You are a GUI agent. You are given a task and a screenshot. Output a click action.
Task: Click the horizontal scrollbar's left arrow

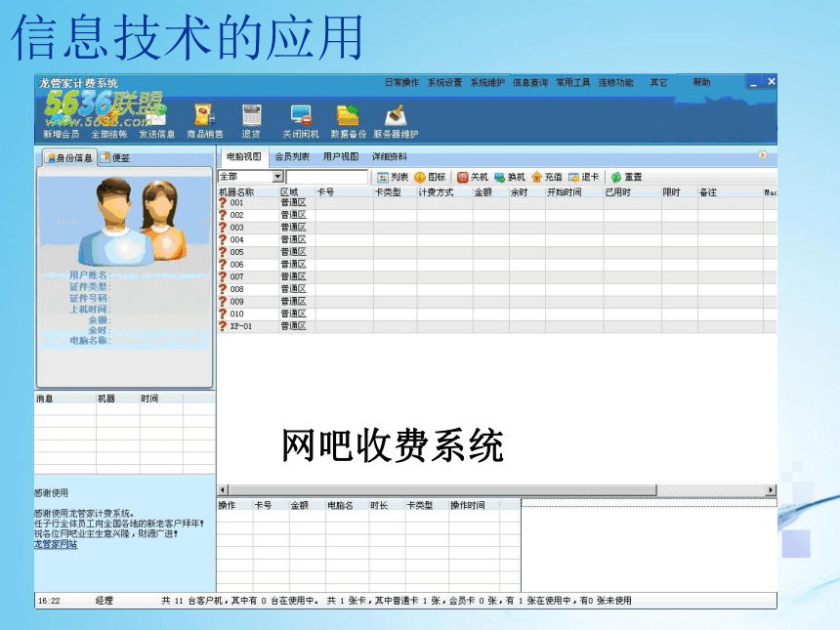[223, 490]
